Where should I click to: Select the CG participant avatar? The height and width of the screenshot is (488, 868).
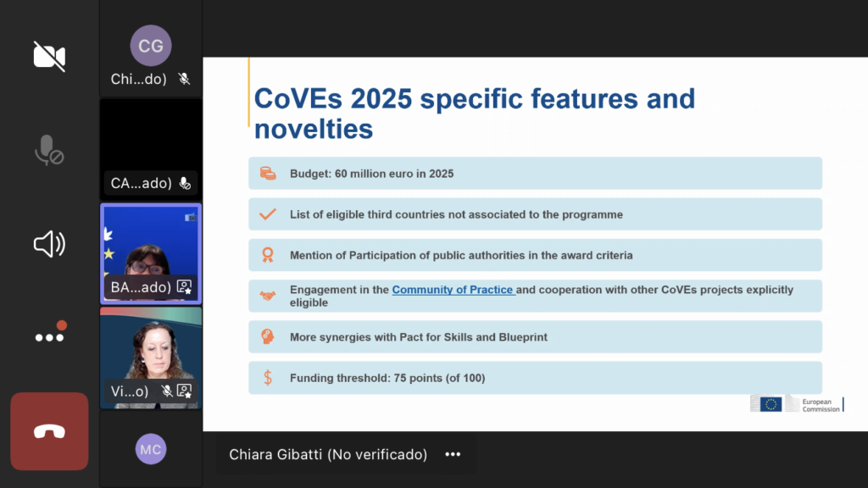pos(151,46)
